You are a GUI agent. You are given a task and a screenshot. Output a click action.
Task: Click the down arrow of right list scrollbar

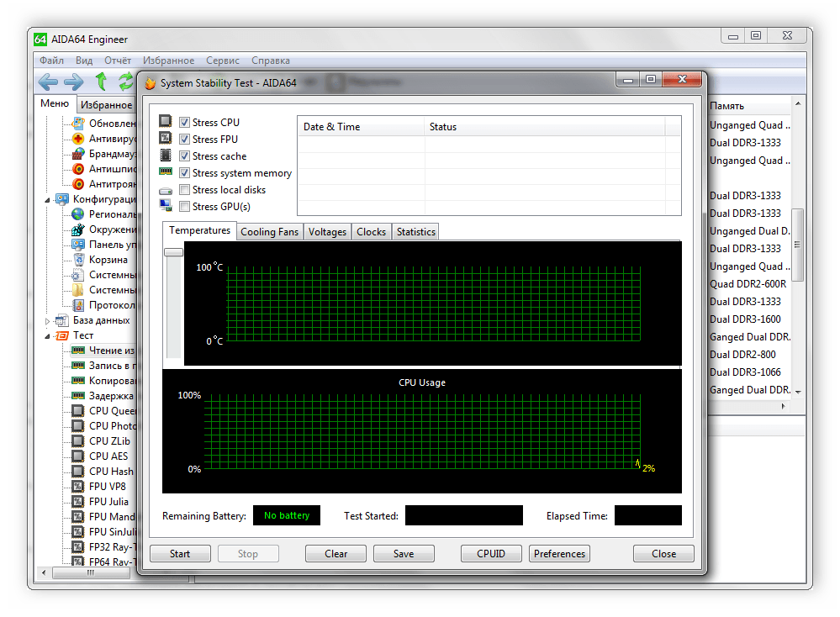798,392
